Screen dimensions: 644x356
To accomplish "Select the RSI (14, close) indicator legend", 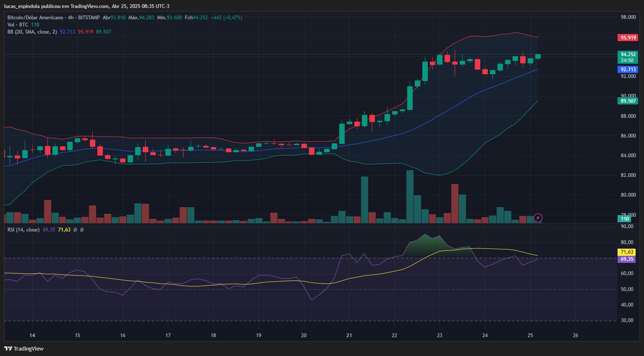I will click(24, 230).
